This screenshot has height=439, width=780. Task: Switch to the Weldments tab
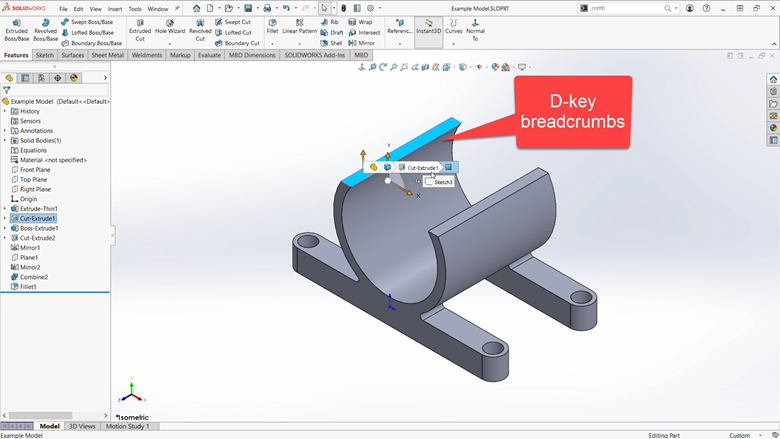tap(147, 55)
